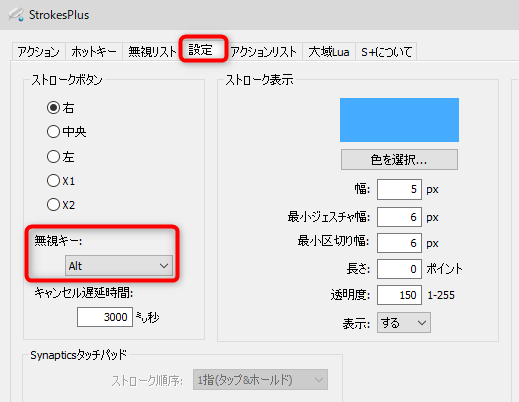Open the 表示 dropdown set to する
The height and width of the screenshot is (402, 519).
[404, 323]
